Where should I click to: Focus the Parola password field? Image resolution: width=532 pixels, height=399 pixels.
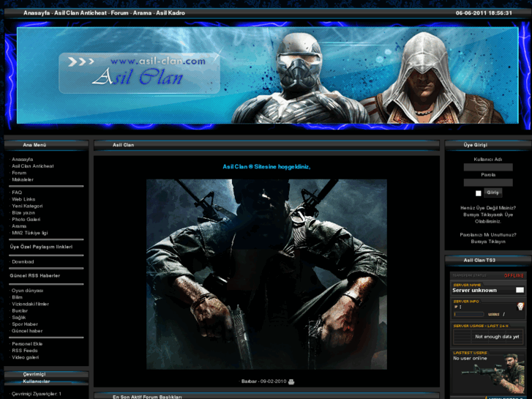(488, 183)
